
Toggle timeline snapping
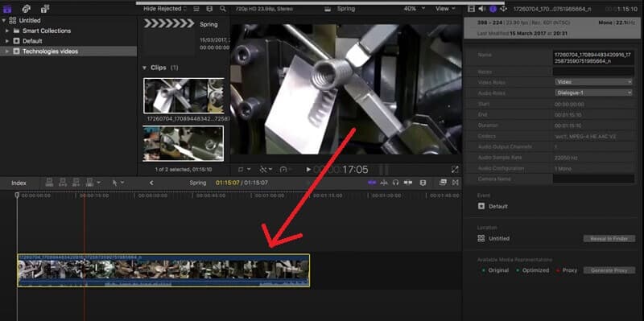tap(408, 183)
